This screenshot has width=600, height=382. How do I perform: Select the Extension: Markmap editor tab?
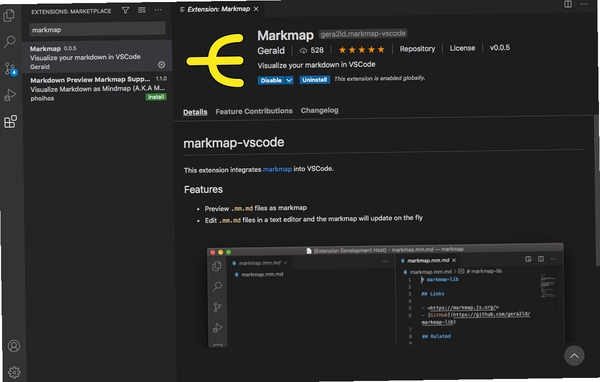[218, 9]
